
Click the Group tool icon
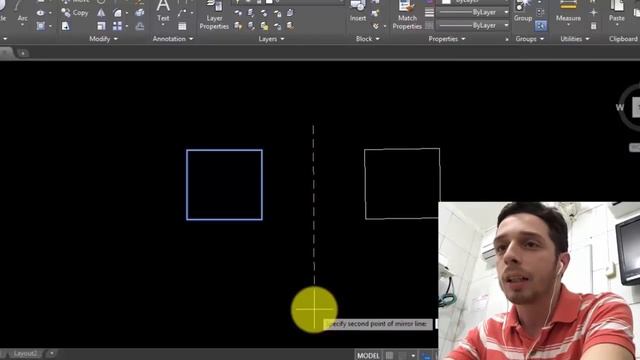pos(522,11)
